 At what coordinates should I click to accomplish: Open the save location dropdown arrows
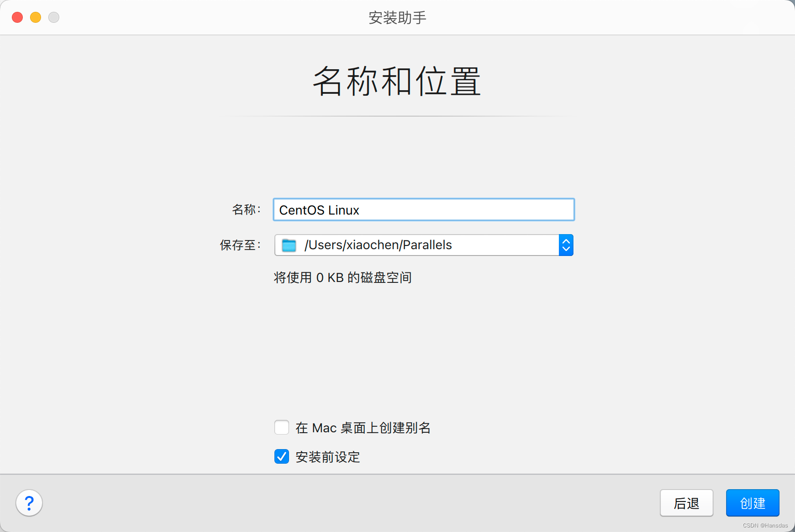pyautogui.click(x=566, y=245)
